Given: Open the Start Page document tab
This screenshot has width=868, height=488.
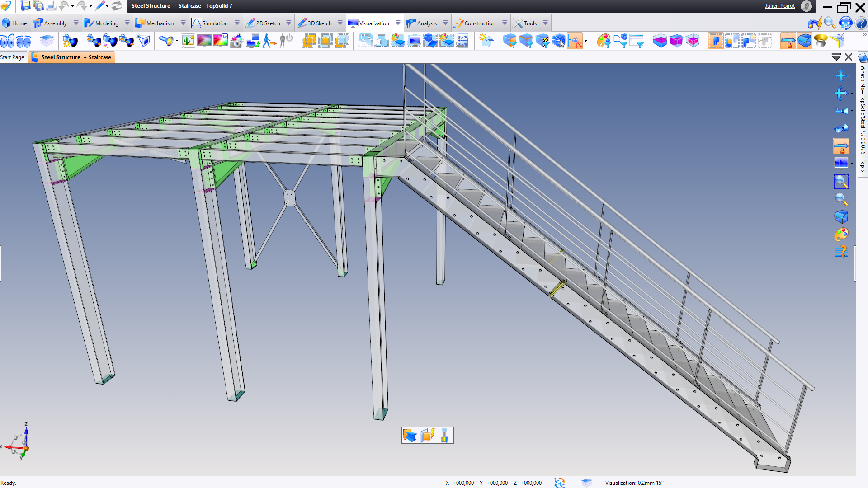Looking at the screenshot, I should (x=12, y=57).
